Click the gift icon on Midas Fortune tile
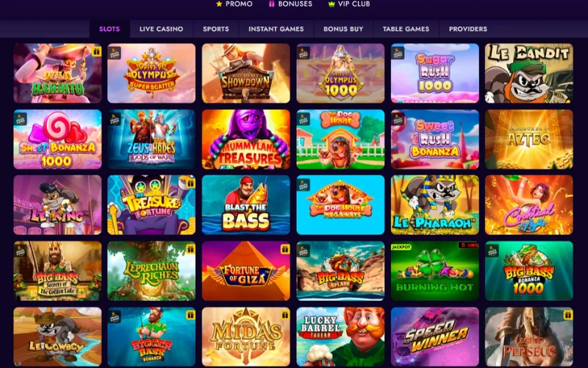The width and height of the screenshot is (588, 368). (285, 315)
